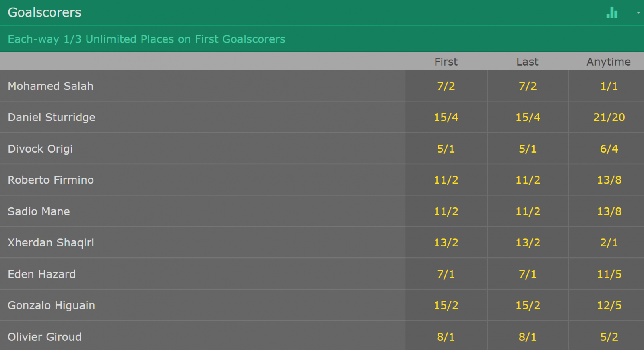Pick Xherdan Shaqiri Last goalscorer 13/2
The width and height of the screenshot is (644, 350).
click(x=528, y=242)
